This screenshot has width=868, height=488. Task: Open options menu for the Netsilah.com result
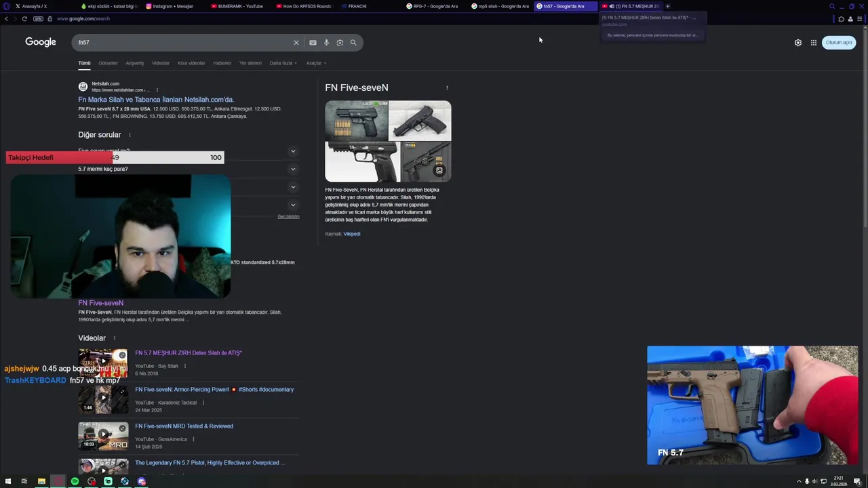coord(157,90)
